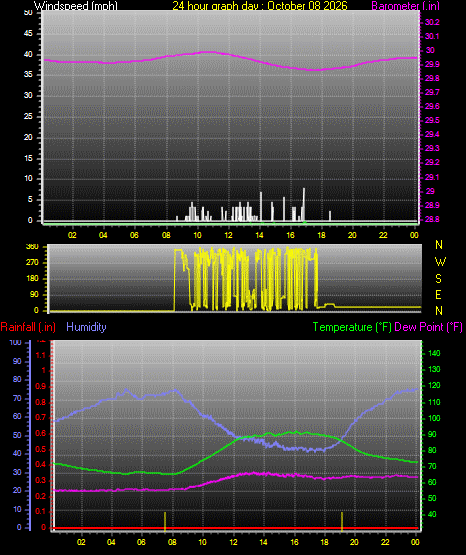Select hour label 12 under windspeed chart
This screenshot has width=466, height=555.
pos(228,235)
